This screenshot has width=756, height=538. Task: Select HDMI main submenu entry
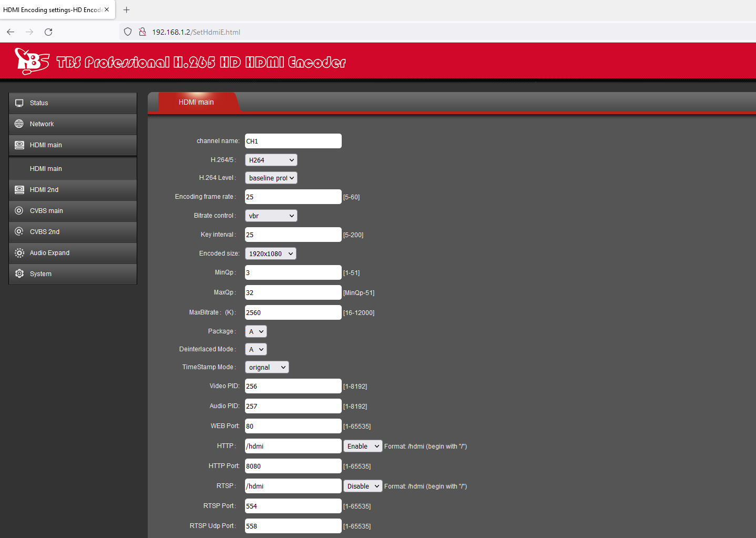73,169
